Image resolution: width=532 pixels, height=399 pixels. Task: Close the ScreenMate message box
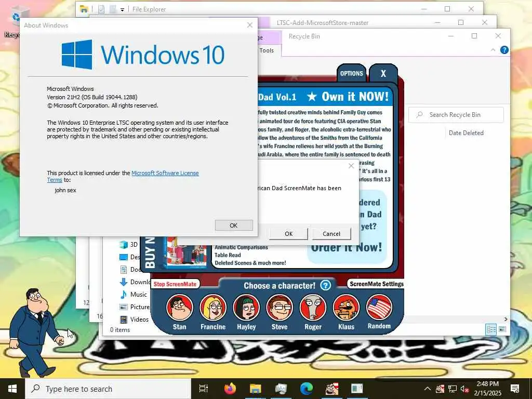(351, 166)
